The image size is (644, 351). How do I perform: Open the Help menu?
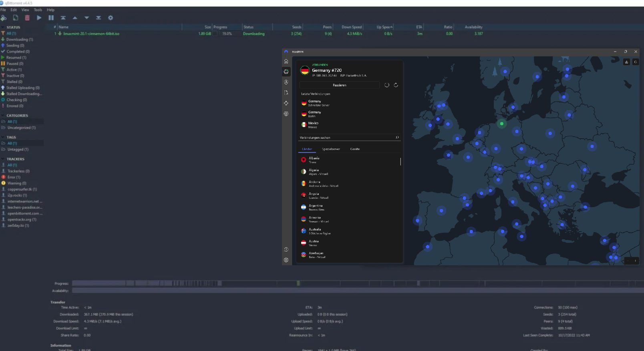pyautogui.click(x=50, y=10)
